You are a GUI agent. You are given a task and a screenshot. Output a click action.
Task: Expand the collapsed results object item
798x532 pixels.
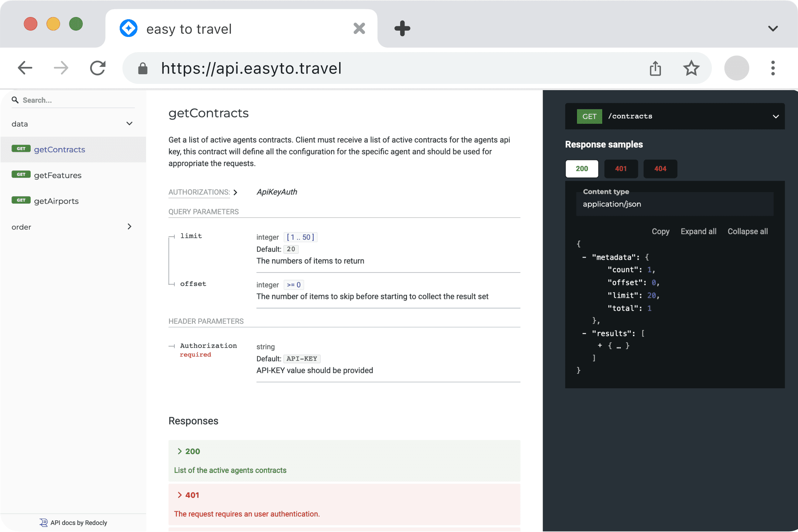pos(600,345)
